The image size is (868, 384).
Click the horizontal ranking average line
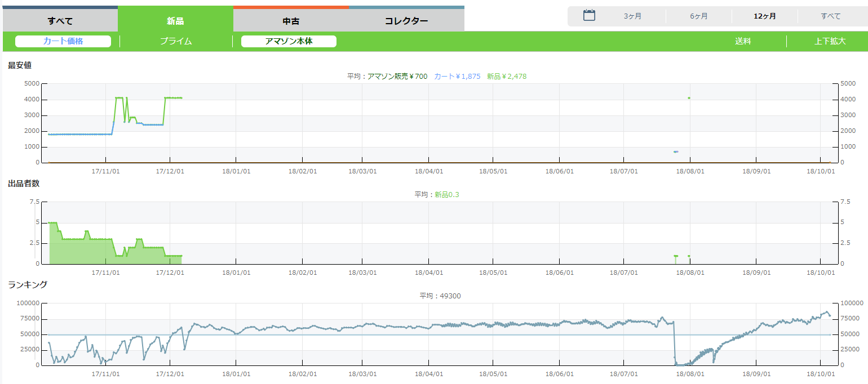(x=395, y=335)
